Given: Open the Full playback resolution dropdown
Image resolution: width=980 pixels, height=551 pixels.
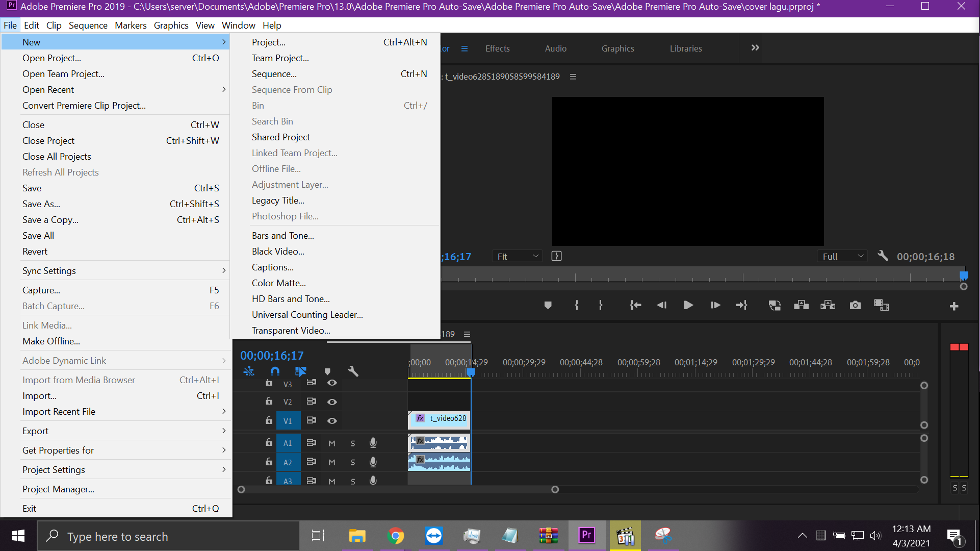Looking at the screenshot, I should click(x=842, y=257).
